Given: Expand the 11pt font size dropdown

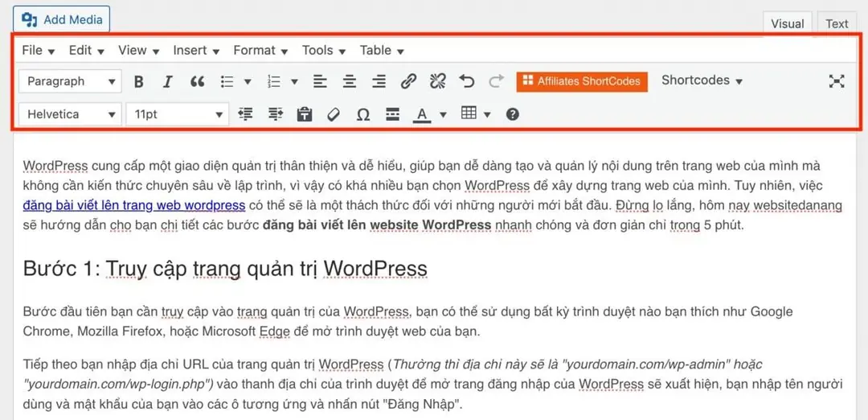Looking at the screenshot, I should 178,114.
